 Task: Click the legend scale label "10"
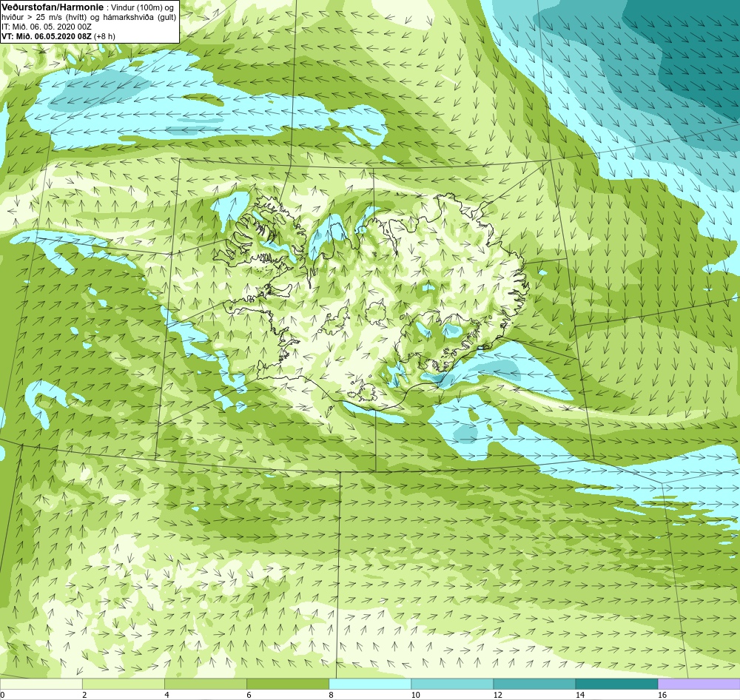[x=415, y=695]
